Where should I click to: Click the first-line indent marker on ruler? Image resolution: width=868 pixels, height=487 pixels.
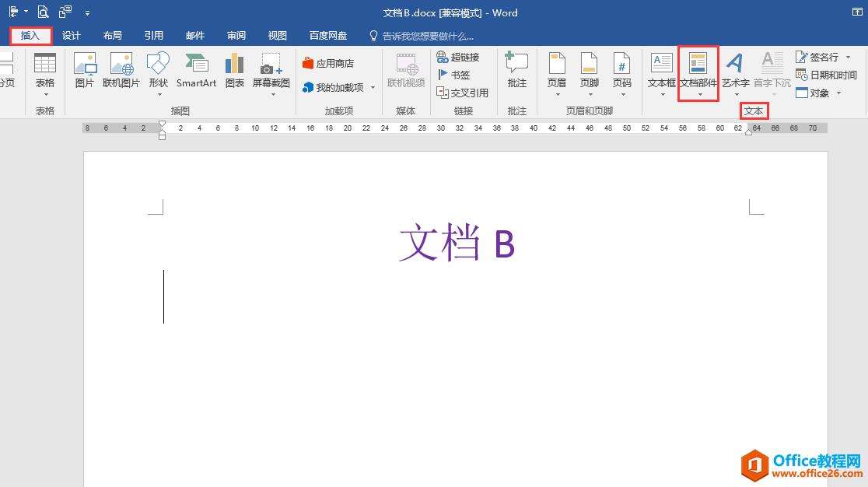pos(162,124)
